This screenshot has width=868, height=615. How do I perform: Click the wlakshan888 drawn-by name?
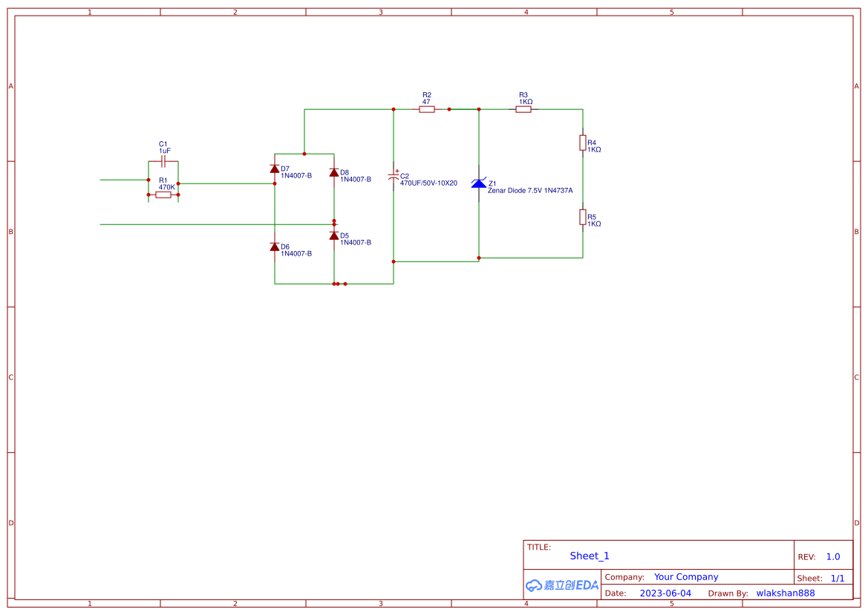(x=785, y=593)
